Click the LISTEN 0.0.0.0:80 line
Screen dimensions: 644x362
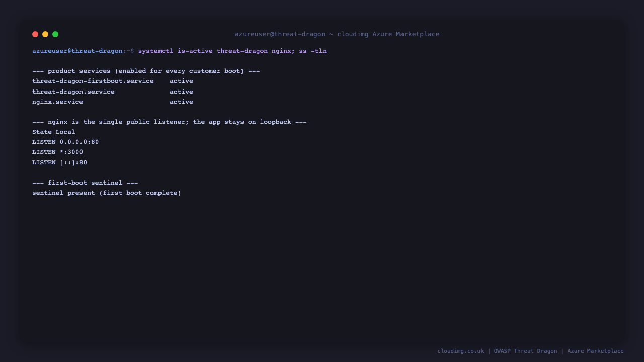tap(65, 142)
